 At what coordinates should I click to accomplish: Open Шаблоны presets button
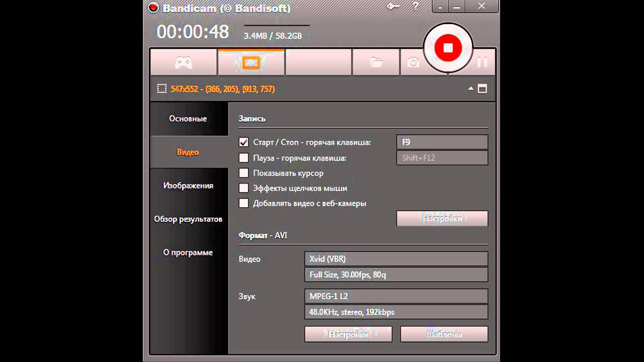[444, 334]
